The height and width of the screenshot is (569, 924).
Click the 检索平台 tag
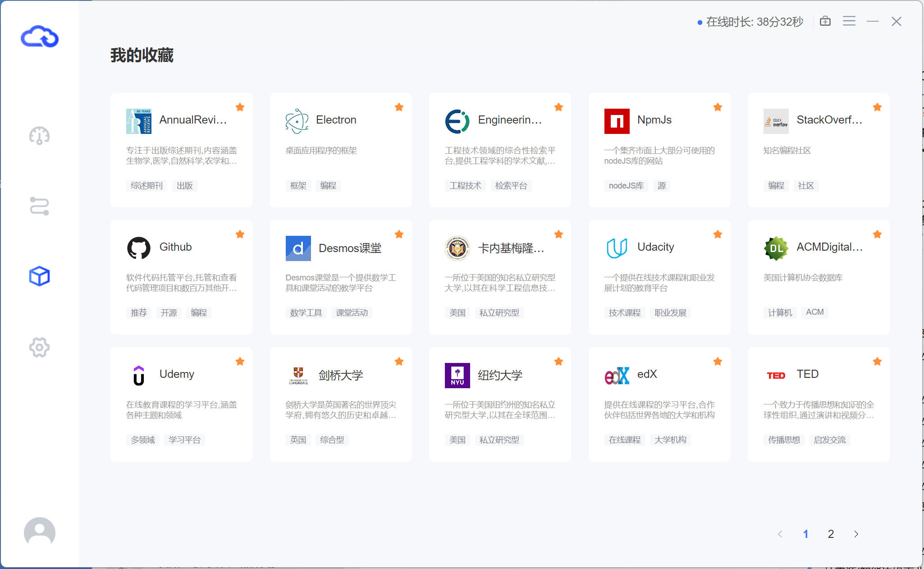(511, 185)
